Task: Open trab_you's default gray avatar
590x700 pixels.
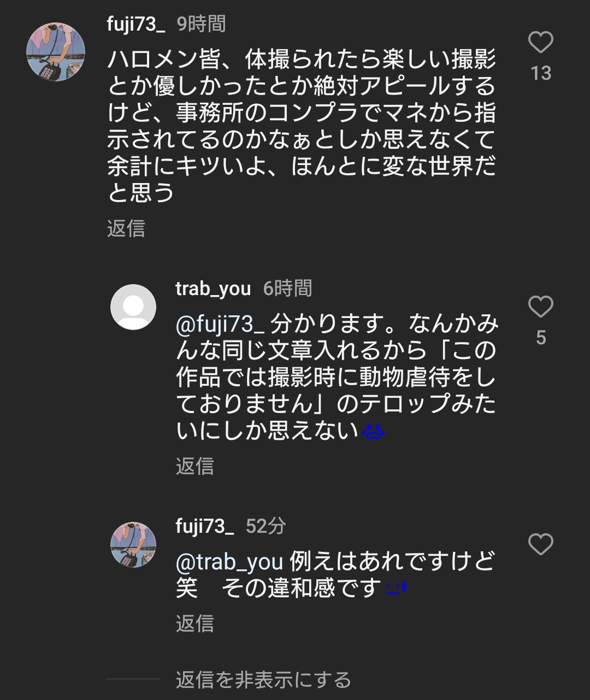Action: click(133, 307)
